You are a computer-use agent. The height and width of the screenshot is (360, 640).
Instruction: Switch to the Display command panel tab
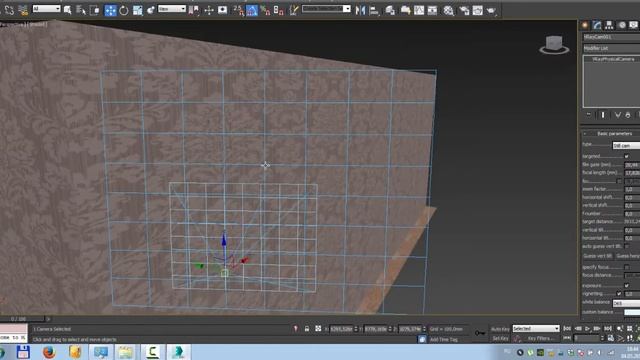pyautogui.click(x=633, y=25)
